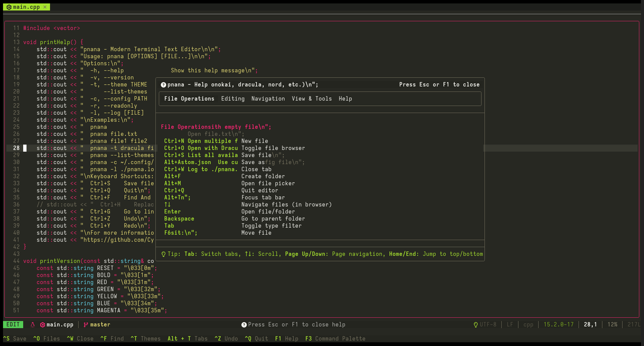
Task: Click the 217L line count in the status bar
Action: (634, 325)
